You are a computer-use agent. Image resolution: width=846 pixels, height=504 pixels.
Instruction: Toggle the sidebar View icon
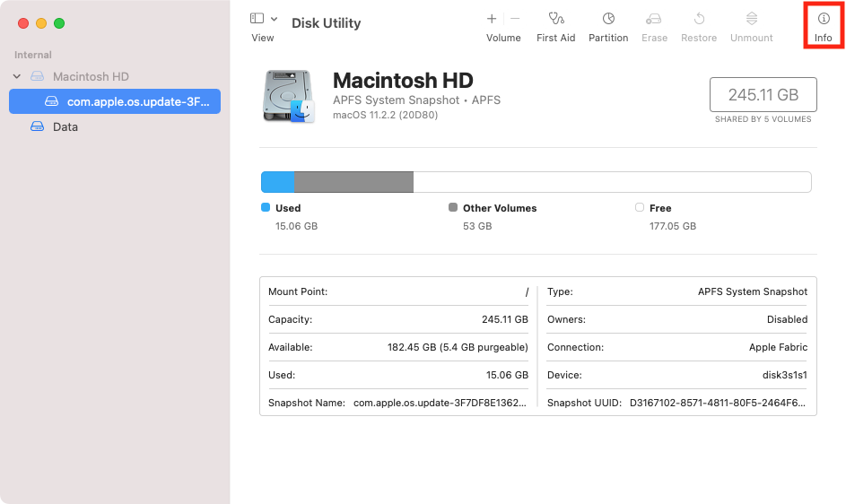(257, 18)
